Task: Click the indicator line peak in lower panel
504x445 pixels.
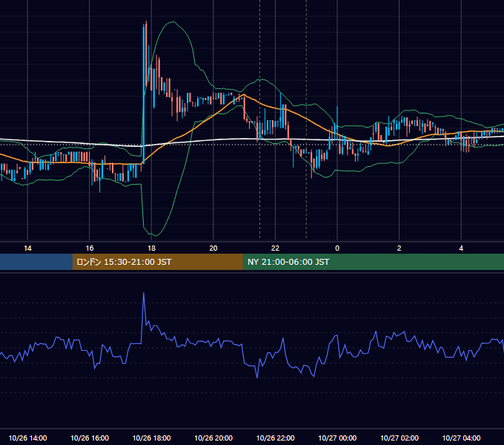Action: pos(143,293)
